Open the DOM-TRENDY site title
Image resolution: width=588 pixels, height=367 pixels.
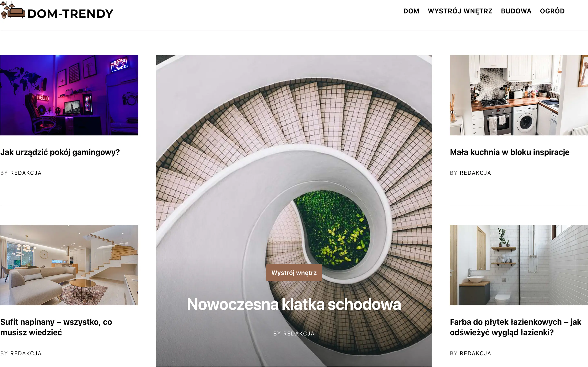pos(70,14)
